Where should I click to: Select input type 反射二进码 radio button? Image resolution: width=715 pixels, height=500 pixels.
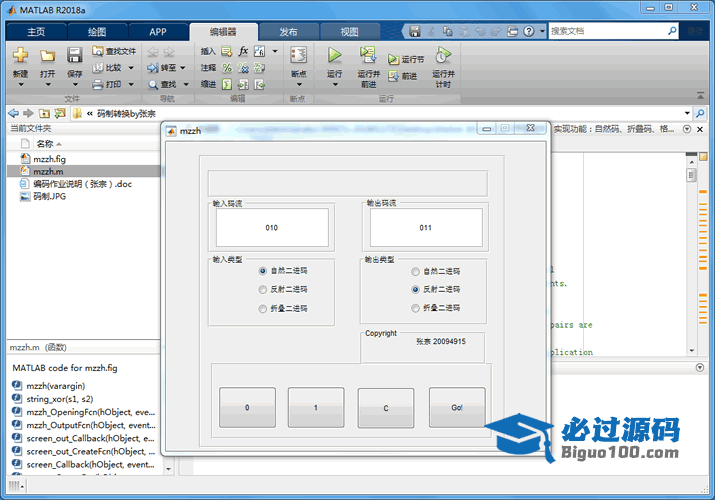pos(263,289)
